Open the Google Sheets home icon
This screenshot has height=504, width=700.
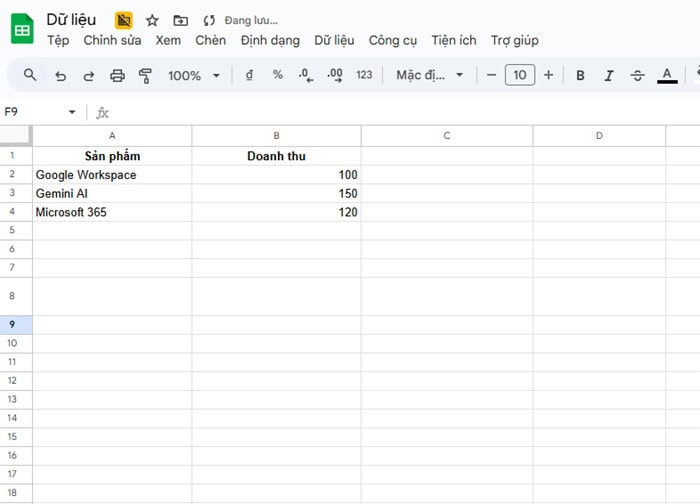point(22,29)
